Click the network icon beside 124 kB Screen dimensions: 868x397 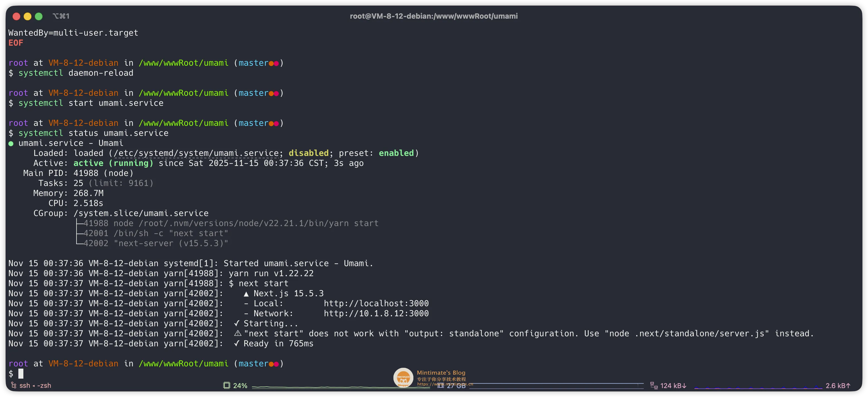click(654, 385)
